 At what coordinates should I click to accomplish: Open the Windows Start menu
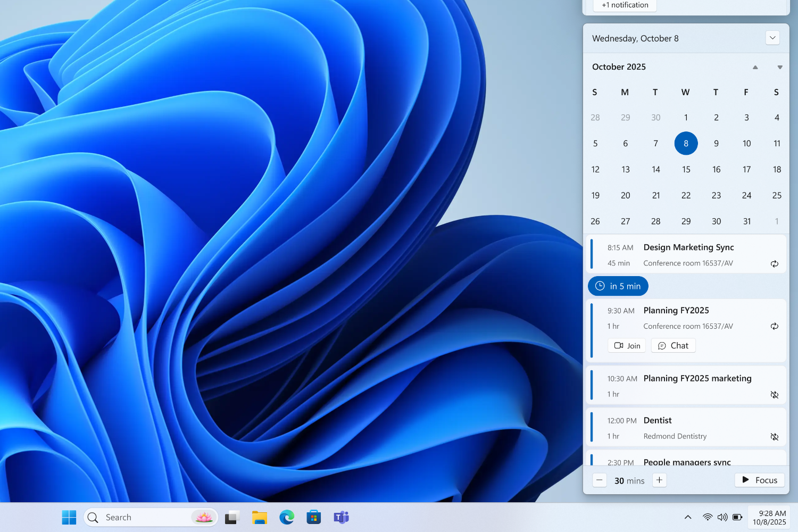tap(69, 517)
